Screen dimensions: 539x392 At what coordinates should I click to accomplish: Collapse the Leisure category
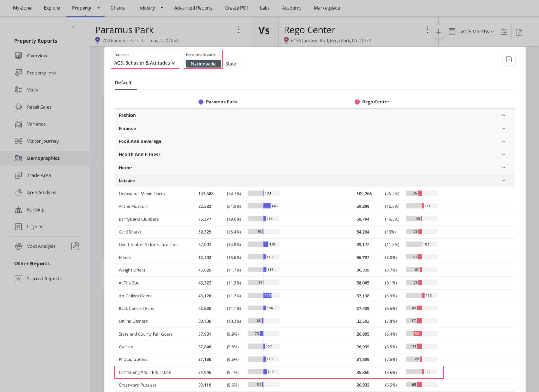coord(315,181)
